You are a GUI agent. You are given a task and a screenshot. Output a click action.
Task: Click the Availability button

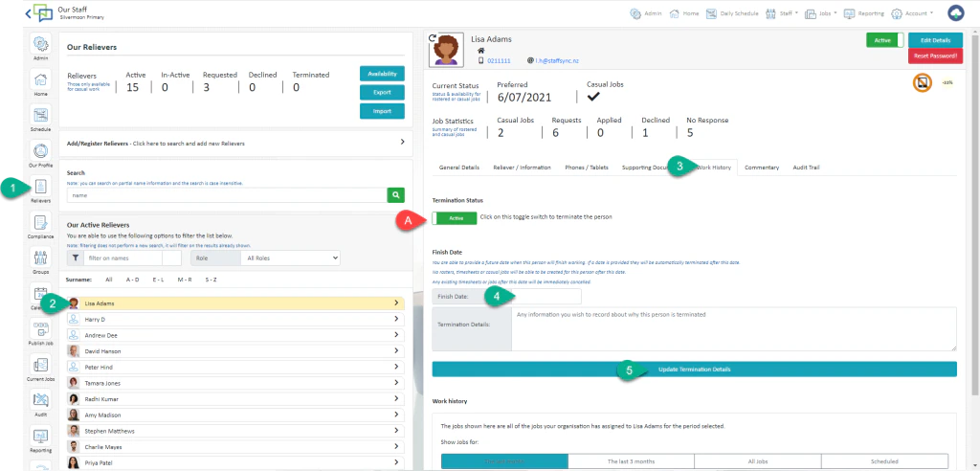coord(382,73)
